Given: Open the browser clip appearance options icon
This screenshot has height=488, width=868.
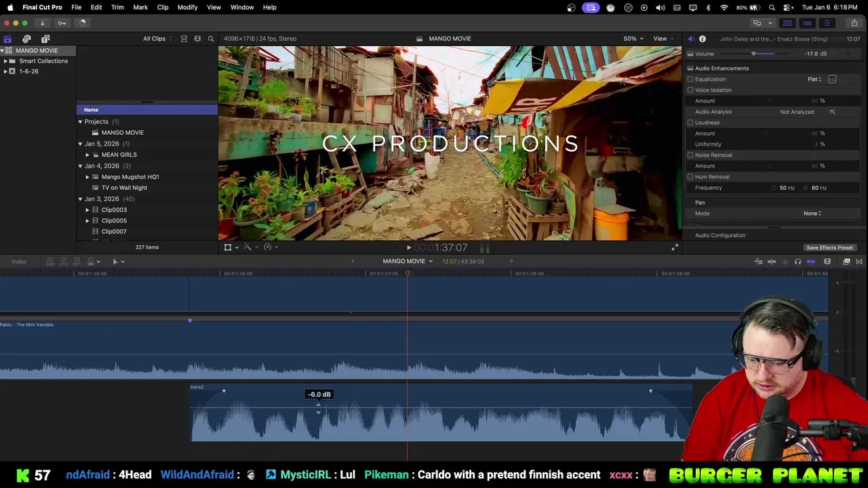Looking at the screenshot, I should pos(197,39).
